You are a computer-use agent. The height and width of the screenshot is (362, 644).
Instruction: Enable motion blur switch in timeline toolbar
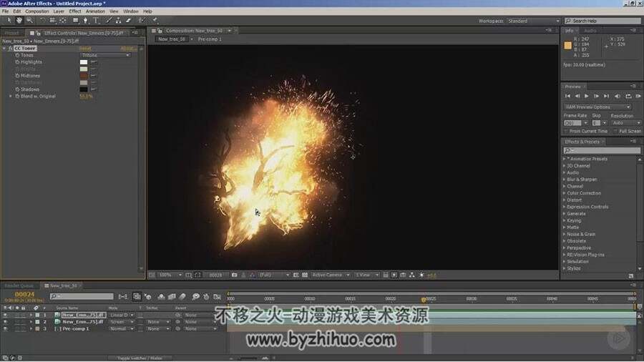(x=182, y=296)
